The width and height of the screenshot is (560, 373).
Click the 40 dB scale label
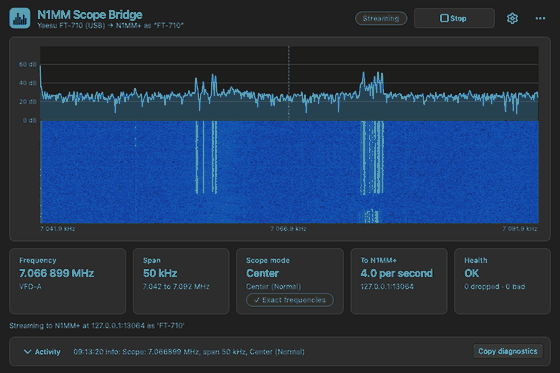[x=28, y=83]
